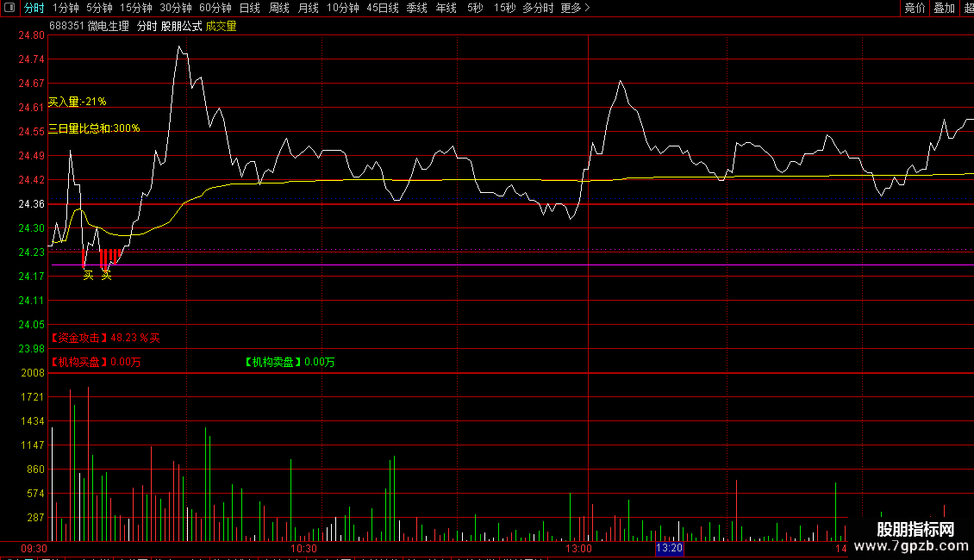Open the 周线 weekly chart
Screen dimensions: 974x560
tap(278, 8)
